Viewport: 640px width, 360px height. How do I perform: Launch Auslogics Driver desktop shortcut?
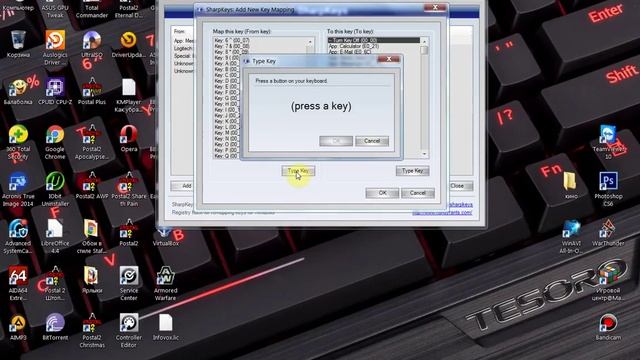(55, 41)
